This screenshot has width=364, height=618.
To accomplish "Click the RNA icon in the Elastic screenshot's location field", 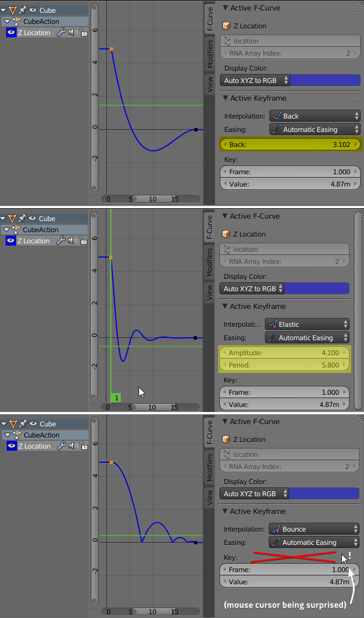I will click(x=227, y=249).
